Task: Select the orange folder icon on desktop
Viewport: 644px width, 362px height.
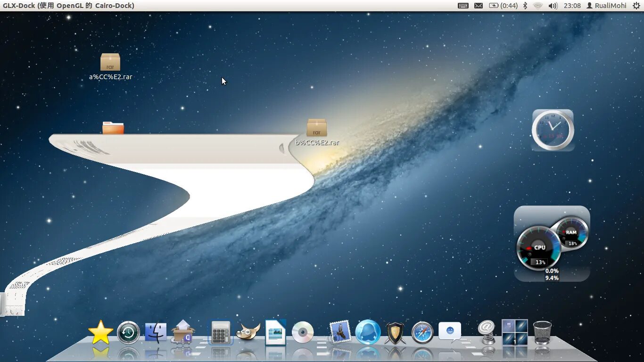Action: (113, 128)
